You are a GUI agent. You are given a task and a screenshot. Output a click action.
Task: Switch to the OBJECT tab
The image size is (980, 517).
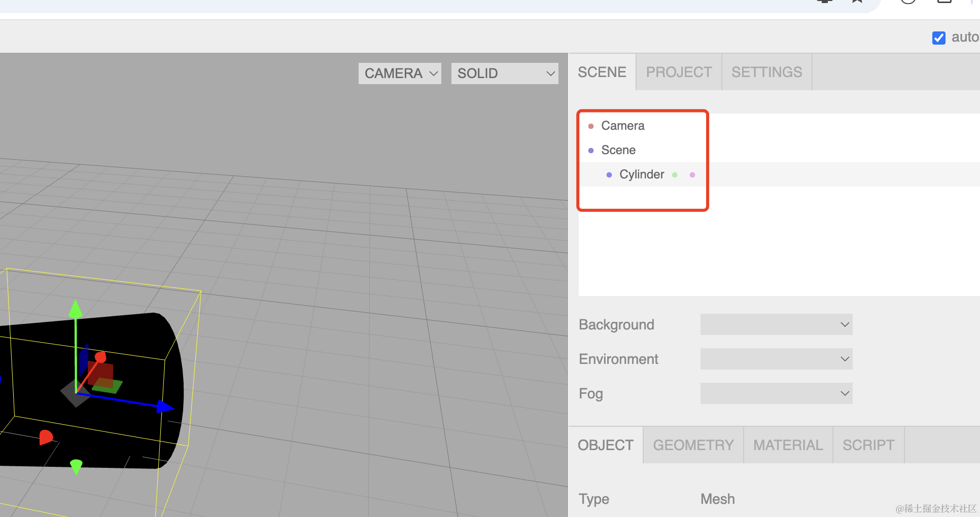point(606,445)
